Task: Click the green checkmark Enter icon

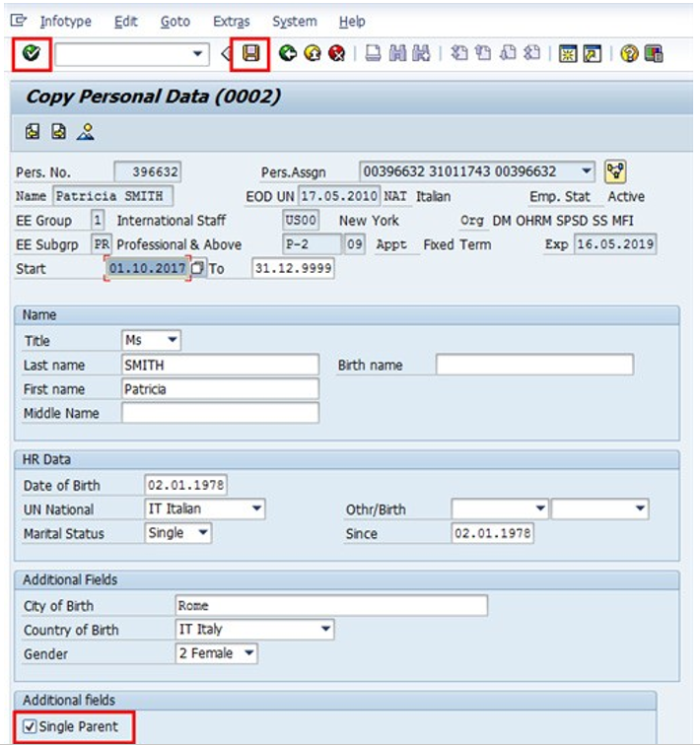Action: [x=32, y=53]
